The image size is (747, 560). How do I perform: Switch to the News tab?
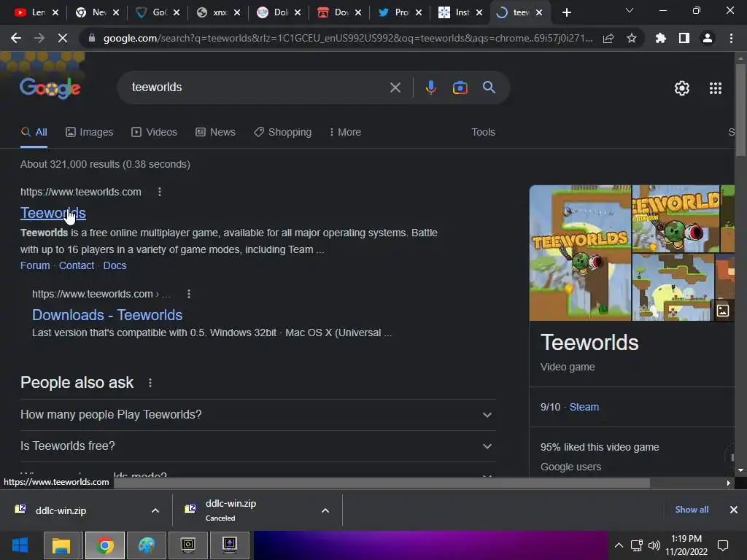coord(215,133)
